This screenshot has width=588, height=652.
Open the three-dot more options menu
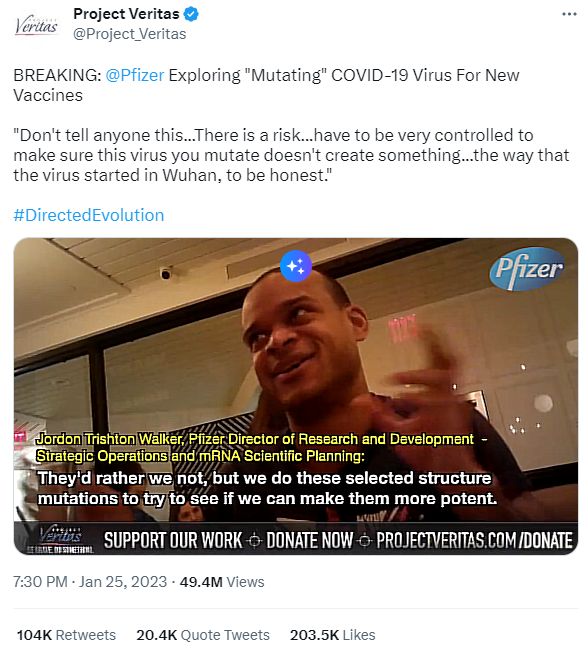[569, 14]
